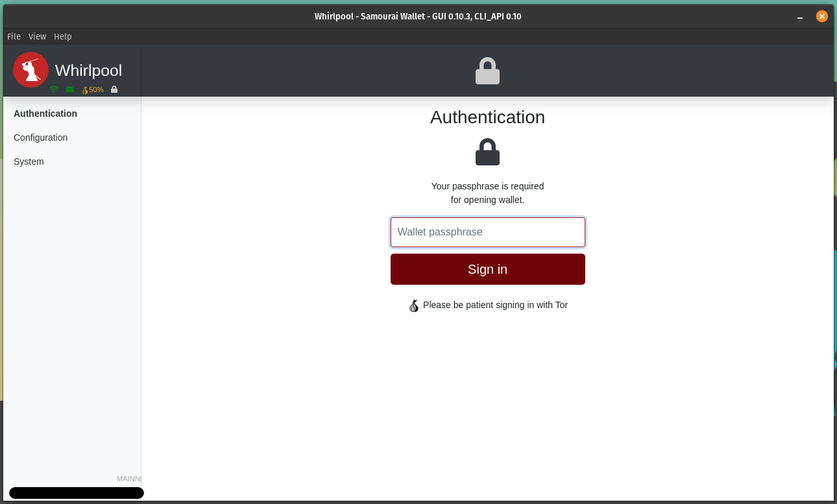Click the Authentication page heading
Image resolution: width=837 pixels, height=504 pixels.
(x=487, y=117)
